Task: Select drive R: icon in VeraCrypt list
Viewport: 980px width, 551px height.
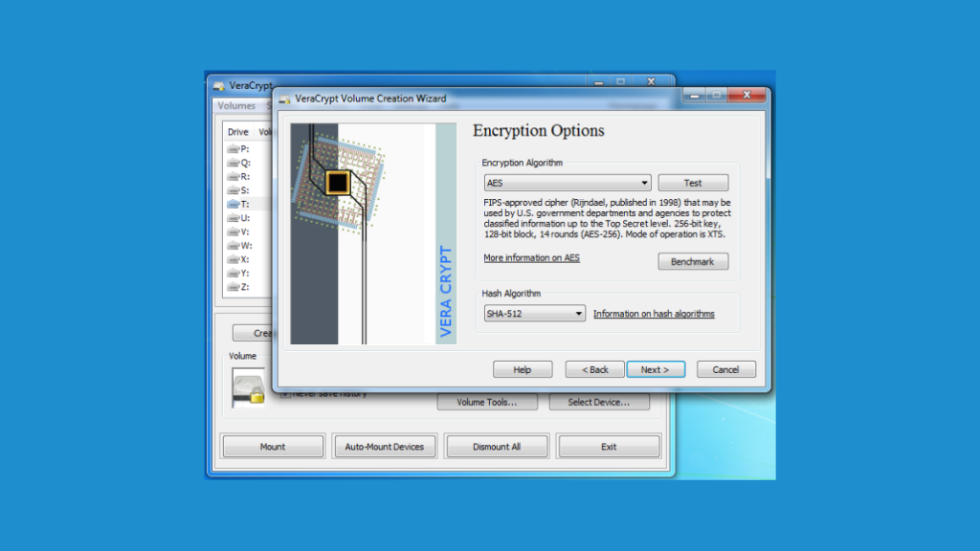Action: point(234,177)
